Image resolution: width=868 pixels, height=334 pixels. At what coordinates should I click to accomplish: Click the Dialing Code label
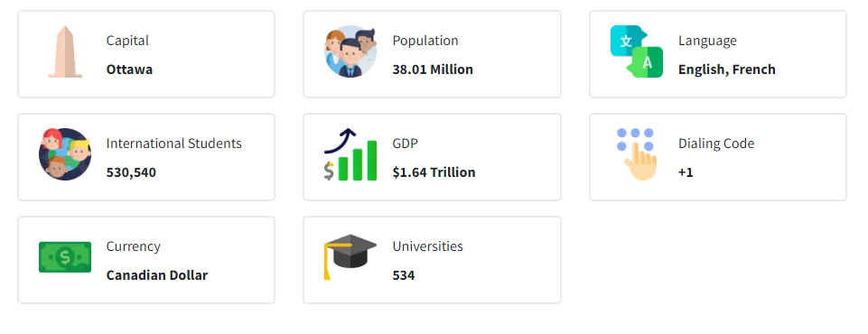click(x=716, y=144)
